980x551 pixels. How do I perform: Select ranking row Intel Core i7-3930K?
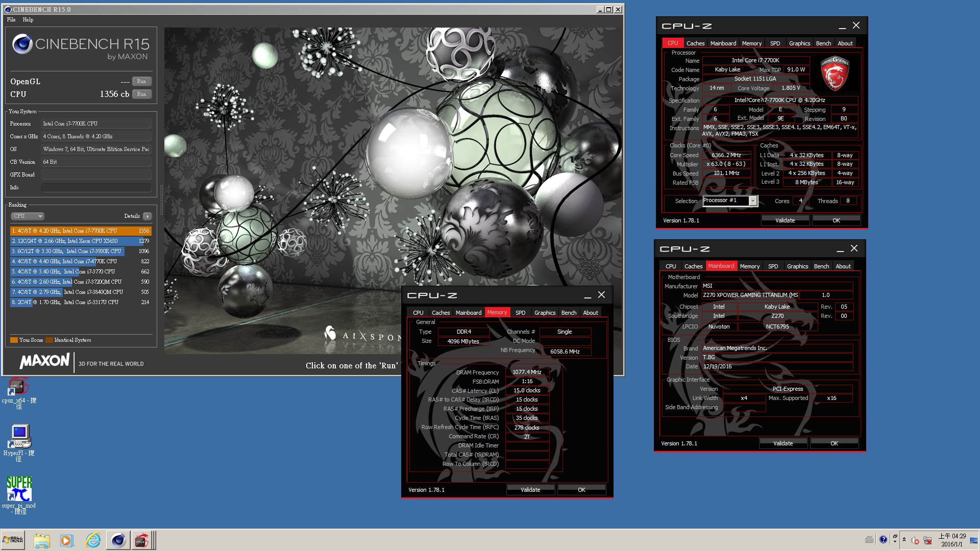click(x=81, y=251)
